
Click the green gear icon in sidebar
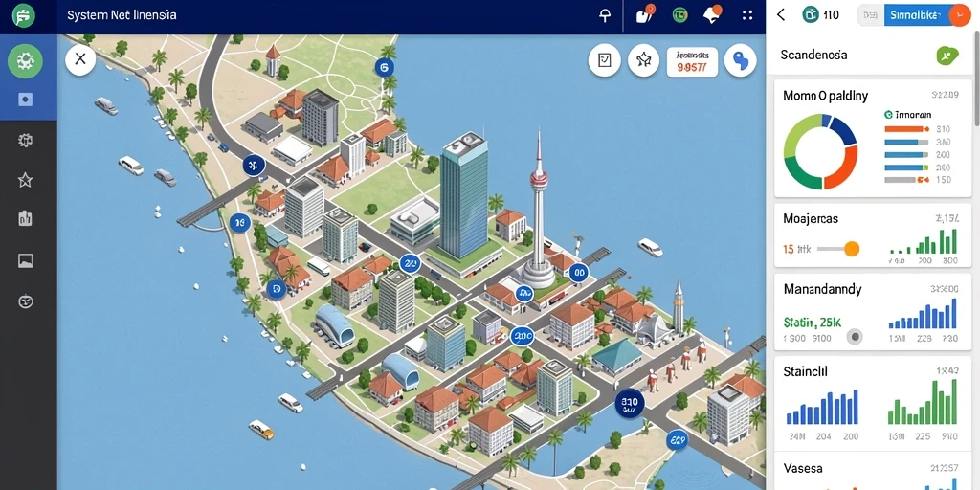point(25,60)
